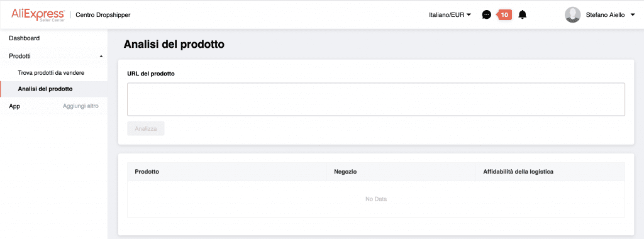This screenshot has height=239, width=644.
Task: Open the notifications bell icon
Action: 523,15
